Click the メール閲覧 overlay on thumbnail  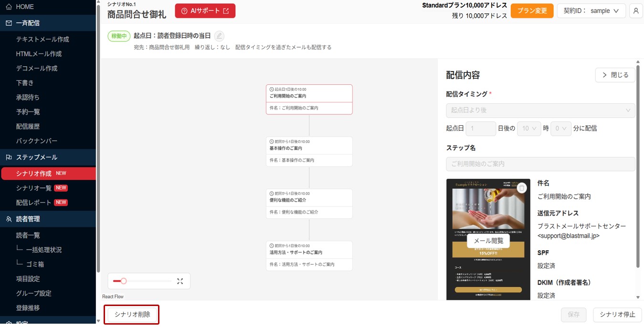(x=488, y=241)
